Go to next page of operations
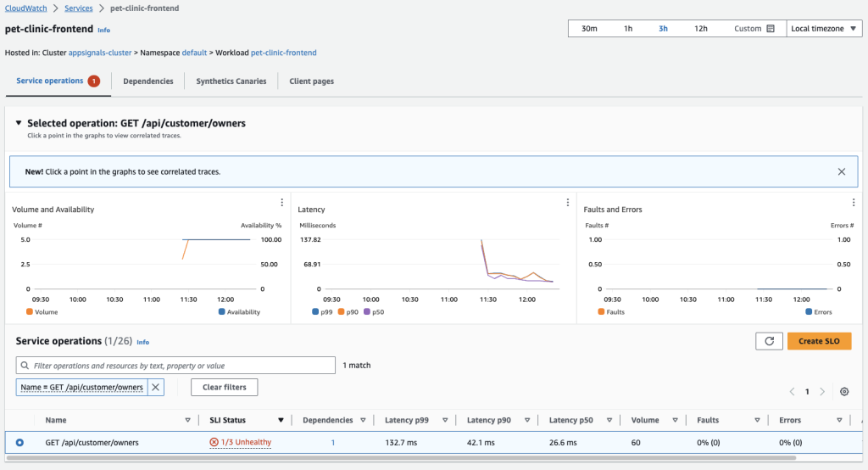Screen dimensions: 868x470 (x=822, y=391)
